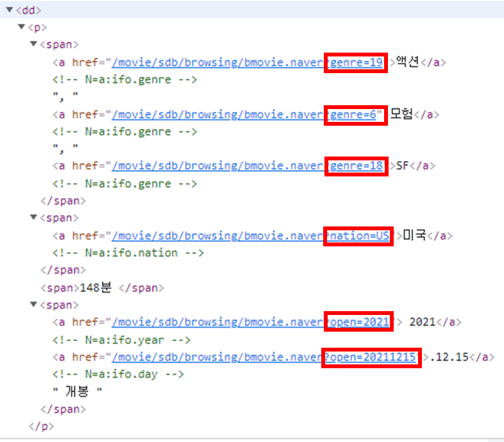Collapse the span containing open date links
Viewport: 504px width, 442px height.
point(33,304)
